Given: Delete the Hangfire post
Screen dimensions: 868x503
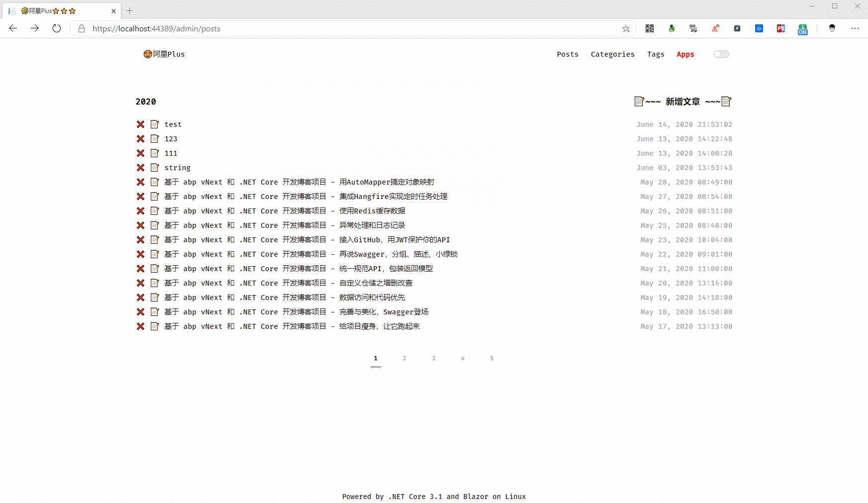Looking at the screenshot, I should pos(141,197).
